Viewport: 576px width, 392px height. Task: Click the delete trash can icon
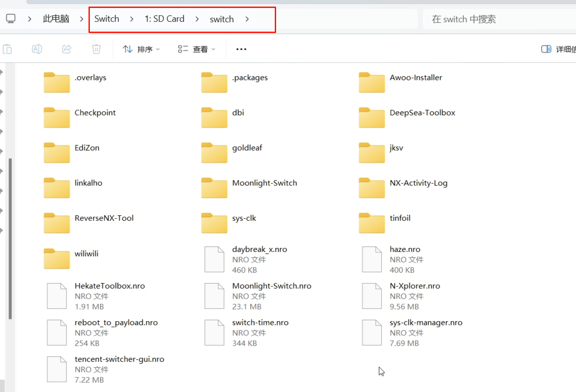tap(96, 49)
